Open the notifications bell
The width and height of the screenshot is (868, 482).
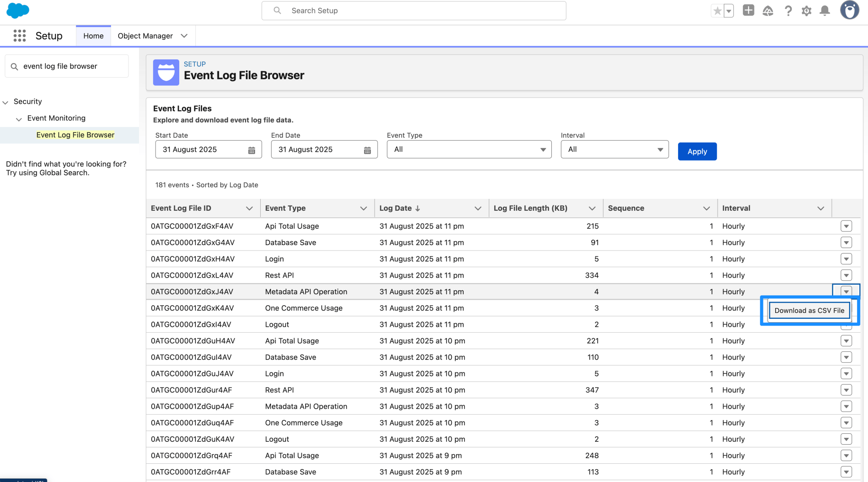click(x=824, y=11)
